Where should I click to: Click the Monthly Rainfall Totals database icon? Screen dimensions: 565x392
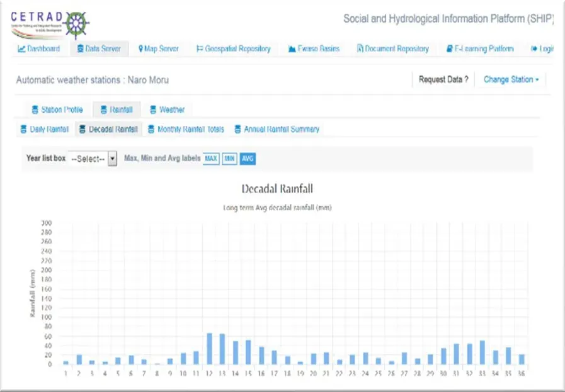pyautogui.click(x=151, y=129)
